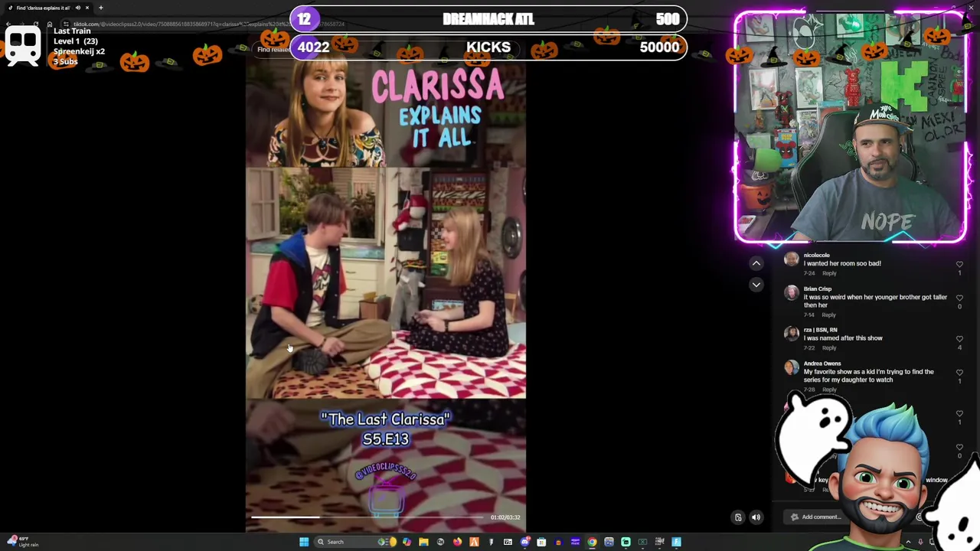Click the username Andrea Owens
Image resolution: width=980 pixels, height=551 pixels.
(x=822, y=364)
